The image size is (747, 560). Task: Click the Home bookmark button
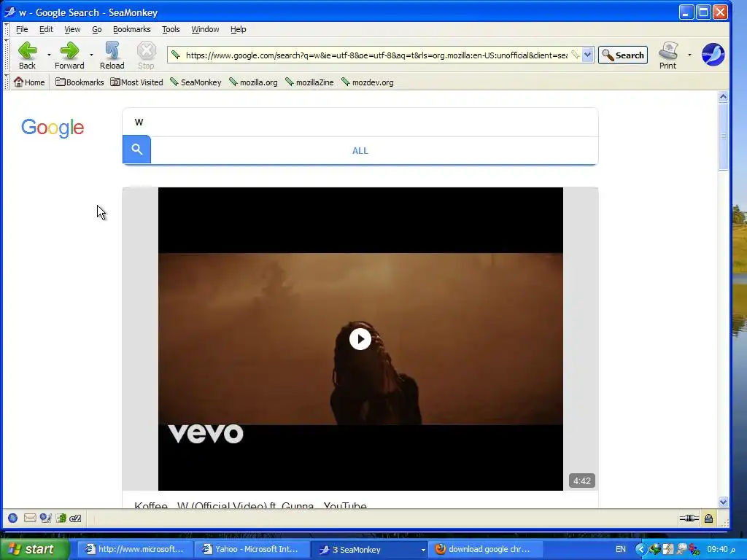(29, 82)
